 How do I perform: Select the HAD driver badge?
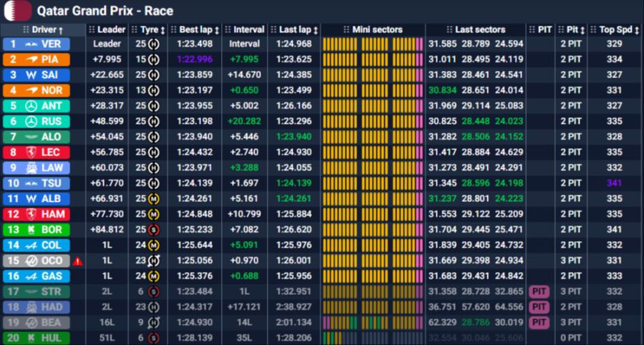36,307
